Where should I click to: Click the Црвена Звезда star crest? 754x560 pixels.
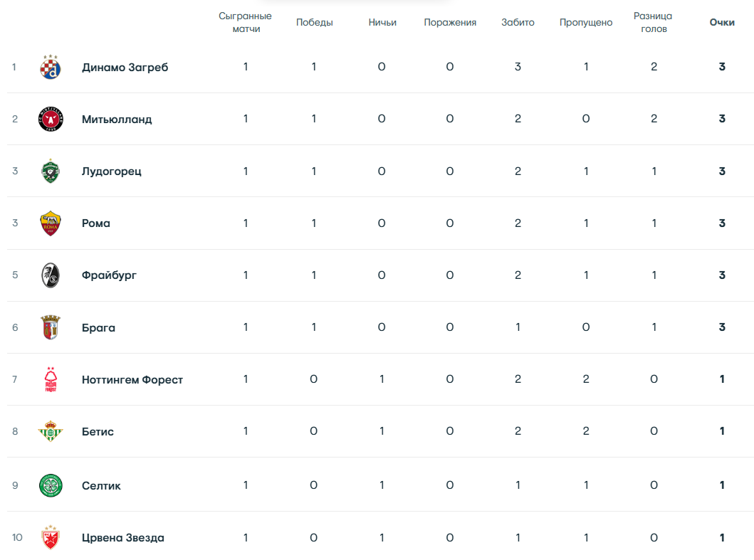[x=51, y=537]
